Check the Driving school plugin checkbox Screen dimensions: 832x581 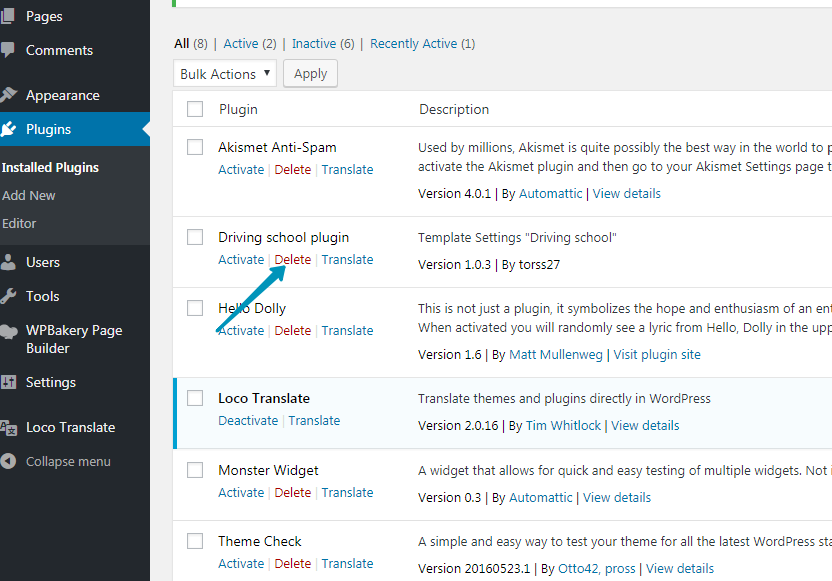[195, 237]
